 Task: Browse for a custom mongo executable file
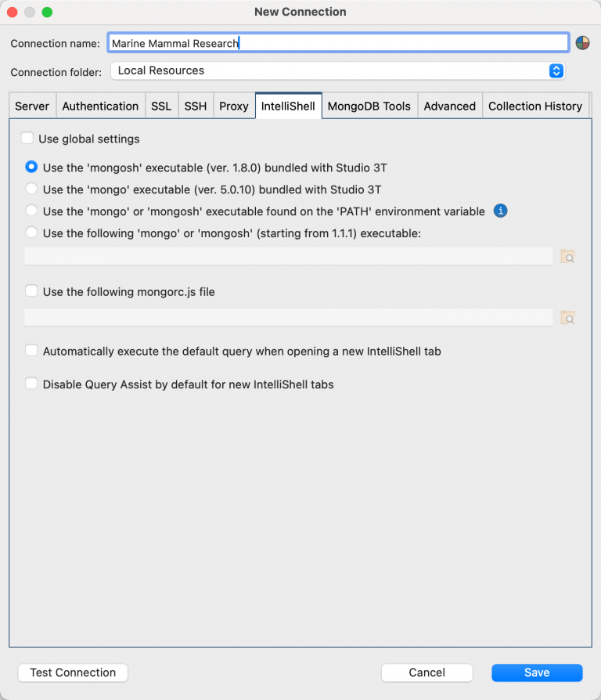568,256
